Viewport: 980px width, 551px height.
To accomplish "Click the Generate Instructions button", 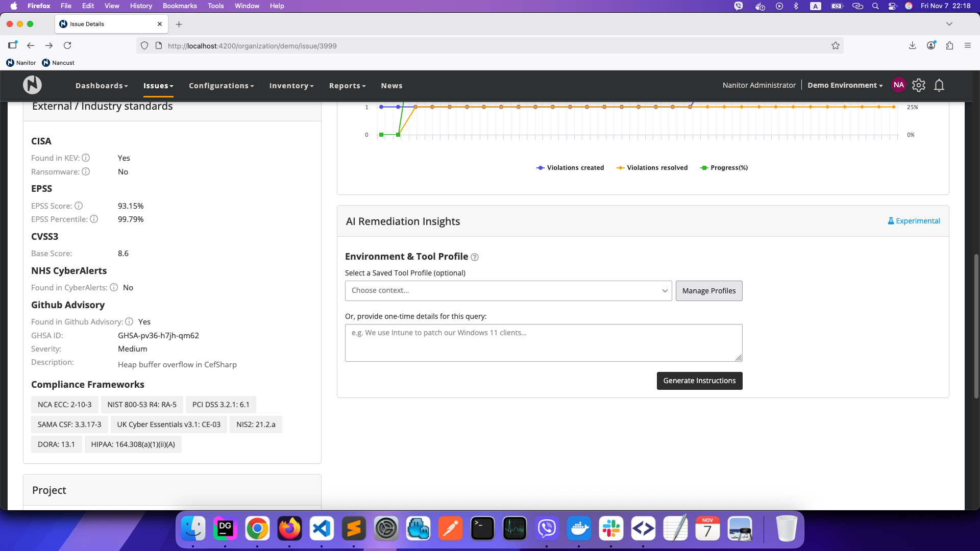I will point(699,381).
